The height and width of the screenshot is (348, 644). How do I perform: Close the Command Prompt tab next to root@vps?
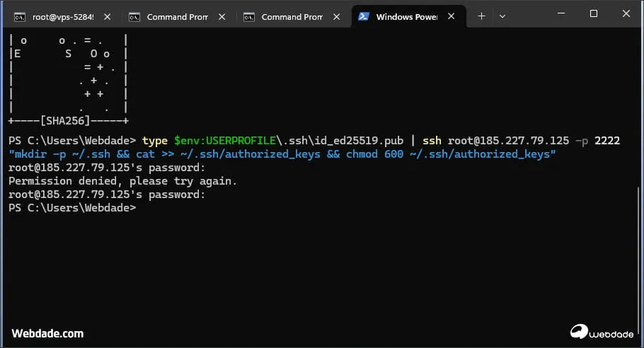223,16
